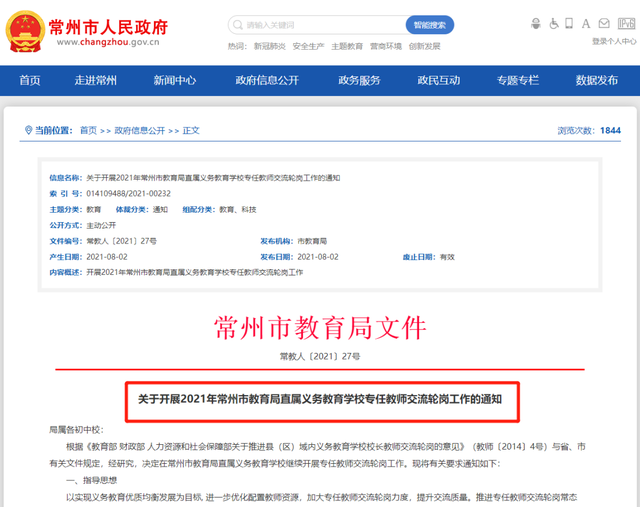Click the www.changzhou.gov.cn URL text
This screenshot has width=640, height=507.
click(x=108, y=42)
